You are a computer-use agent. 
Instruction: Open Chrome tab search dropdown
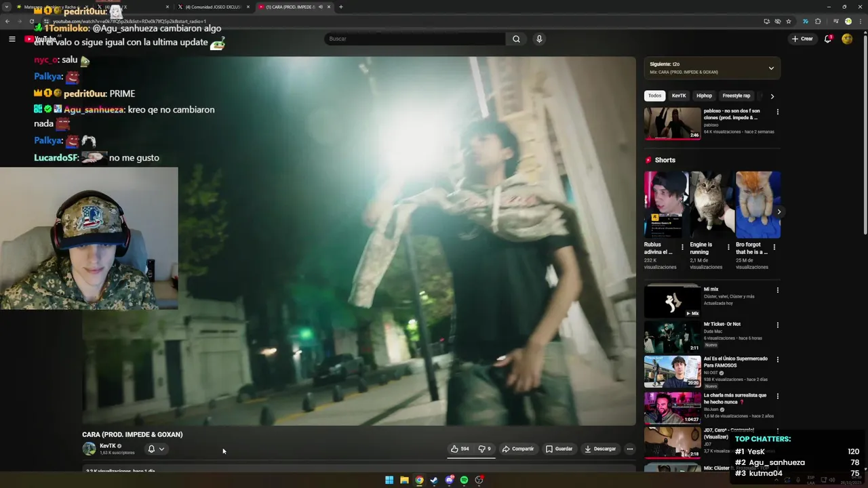[7, 7]
